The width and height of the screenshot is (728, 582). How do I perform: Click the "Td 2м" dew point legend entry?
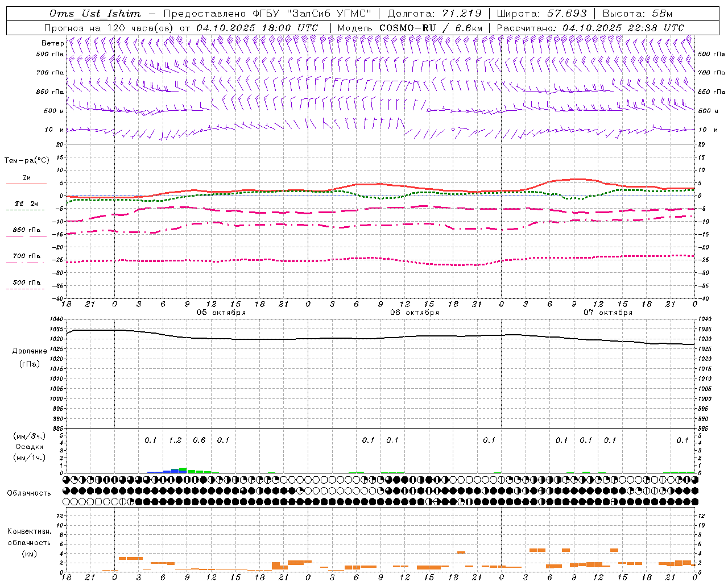26,203
